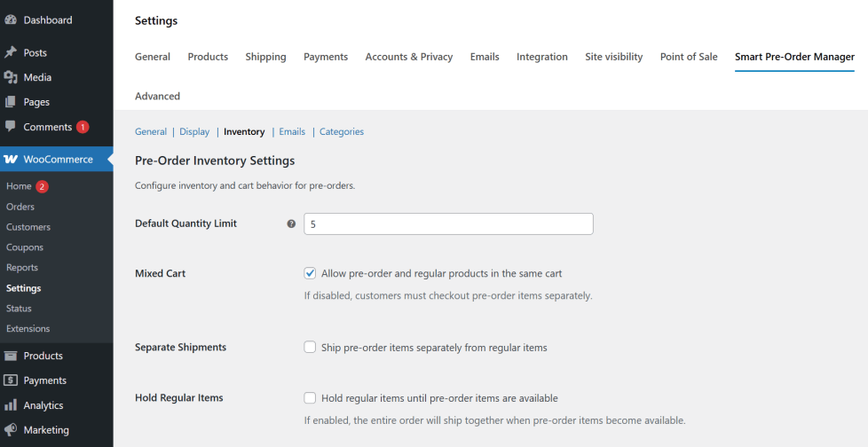This screenshot has width=868, height=447.
Task: Click the Analytics bar chart icon
Action: pyautogui.click(x=11, y=405)
